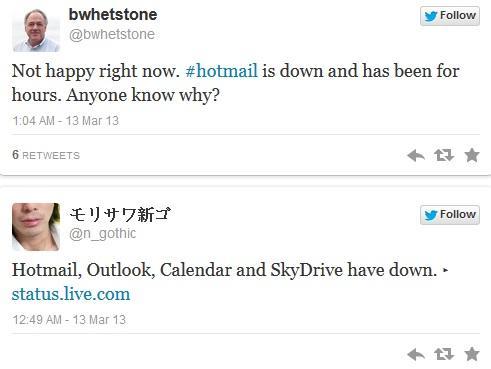Open the @bwhetstone handle
Viewport: 491px width, 369px height.
[x=112, y=34]
